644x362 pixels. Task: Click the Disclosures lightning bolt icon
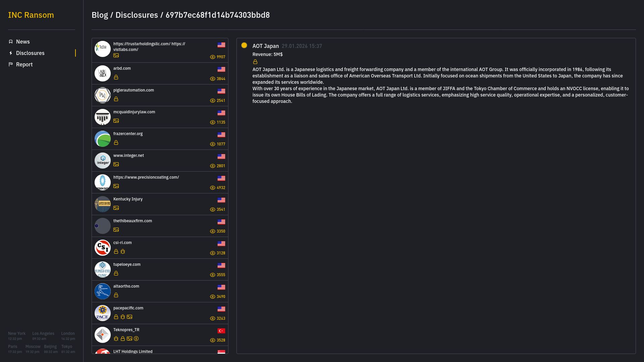(x=11, y=53)
